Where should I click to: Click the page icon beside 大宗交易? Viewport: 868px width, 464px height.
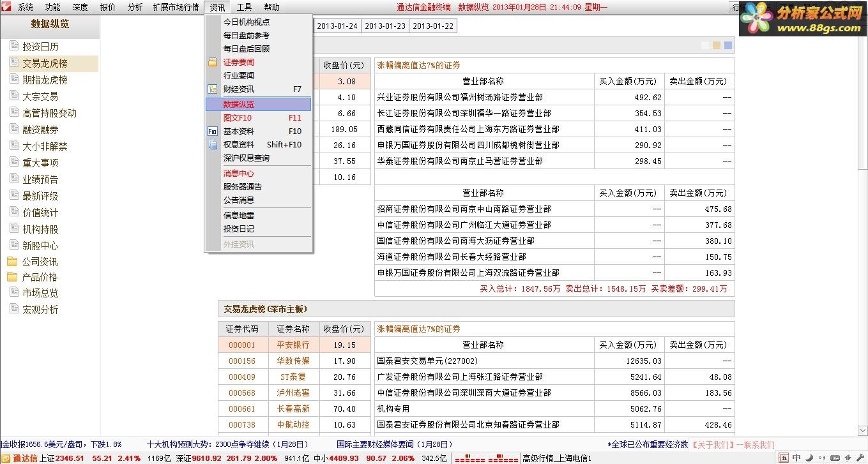click(x=14, y=96)
